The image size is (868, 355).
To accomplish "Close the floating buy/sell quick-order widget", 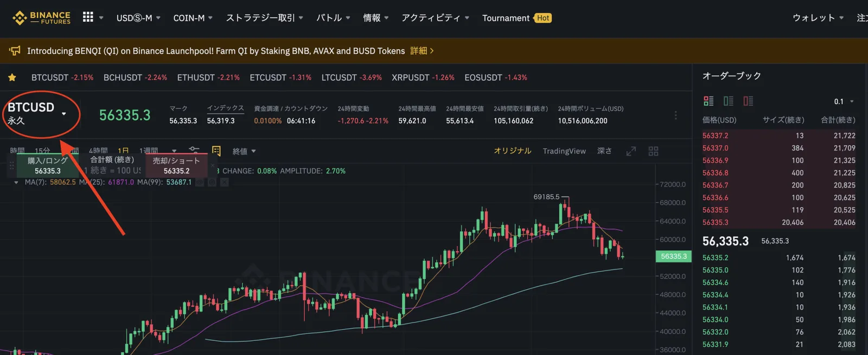I will tap(213, 165).
